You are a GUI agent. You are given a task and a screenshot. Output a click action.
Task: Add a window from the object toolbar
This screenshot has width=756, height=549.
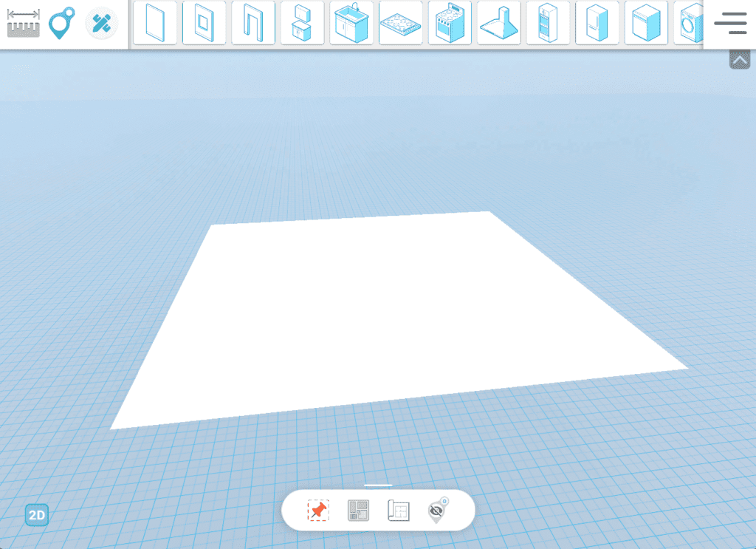click(204, 23)
